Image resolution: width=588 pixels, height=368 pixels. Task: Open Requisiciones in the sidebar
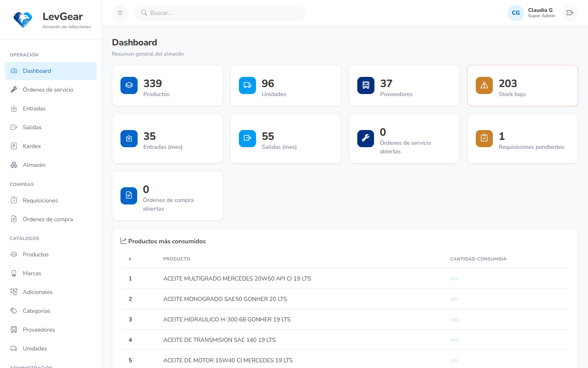point(51,200)
